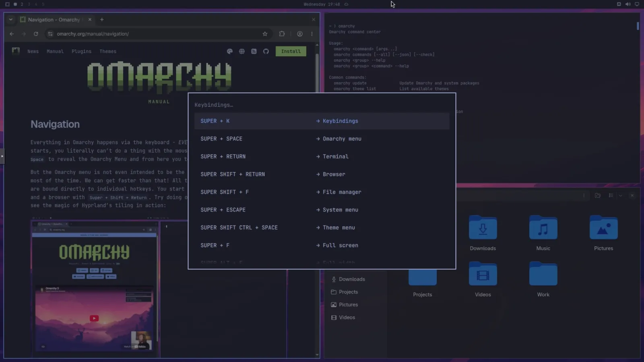Image resolution: width=644 pixels, height=362 pixels.
Task: Reload the Omarchy navigation page
Action: tap(36, 34)
